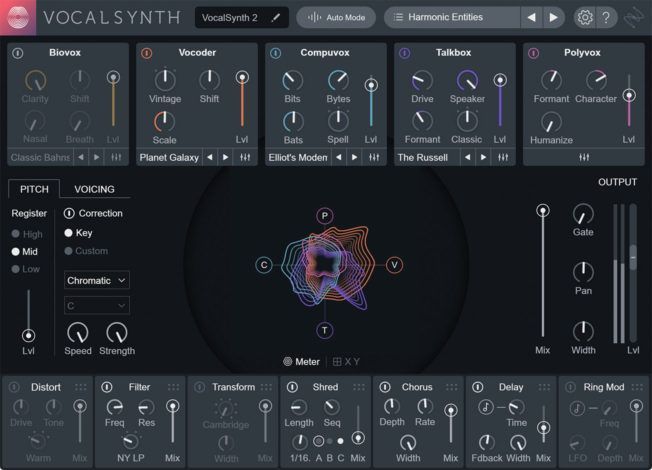The height and width of the screenshot is (470, 652).
Task: Select the Low register radio button
Action: click(16, 269)
